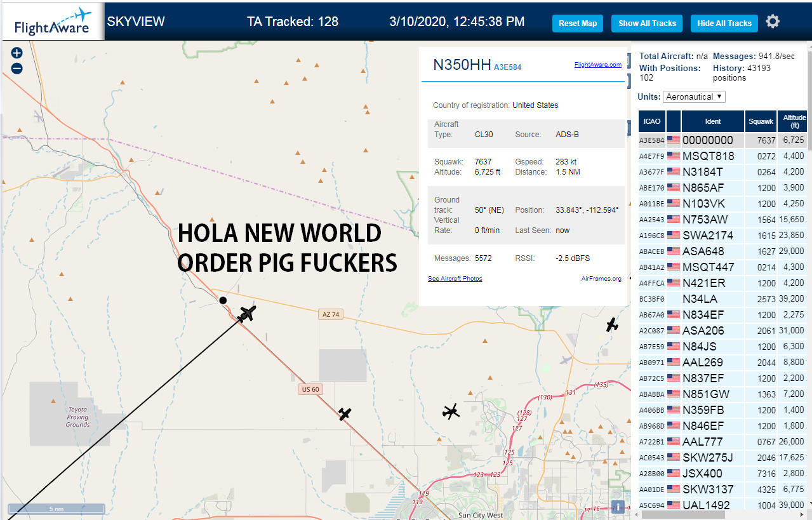Select aircraft JSX400 in list
Viewport: 812px width, 520px height.
click(722, 474)
